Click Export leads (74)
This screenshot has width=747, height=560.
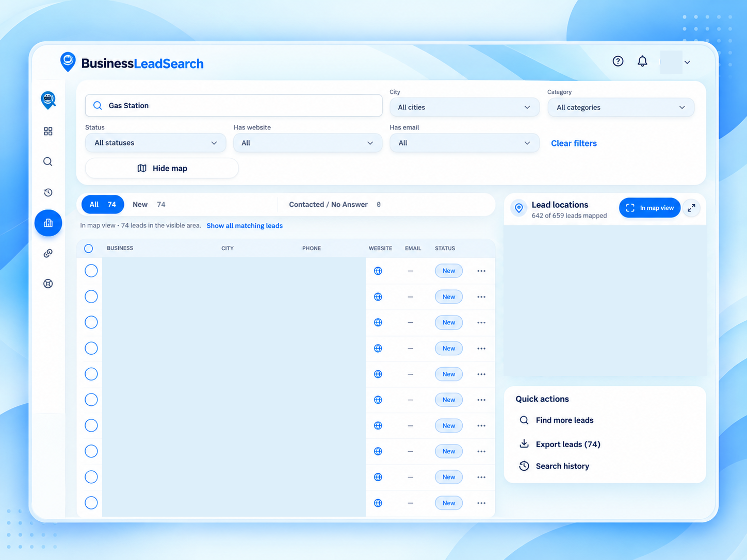pyautogui.click(x=559, y=444)
